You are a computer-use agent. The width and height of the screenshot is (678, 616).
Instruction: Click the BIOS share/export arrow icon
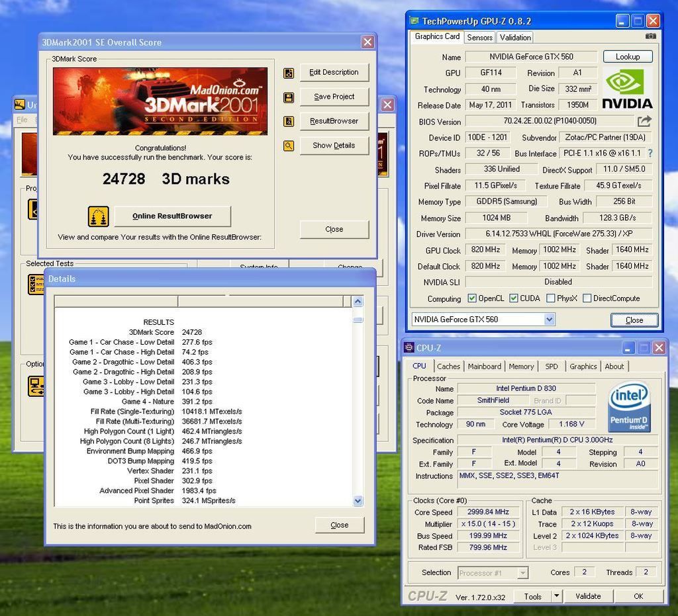[644, 121]
